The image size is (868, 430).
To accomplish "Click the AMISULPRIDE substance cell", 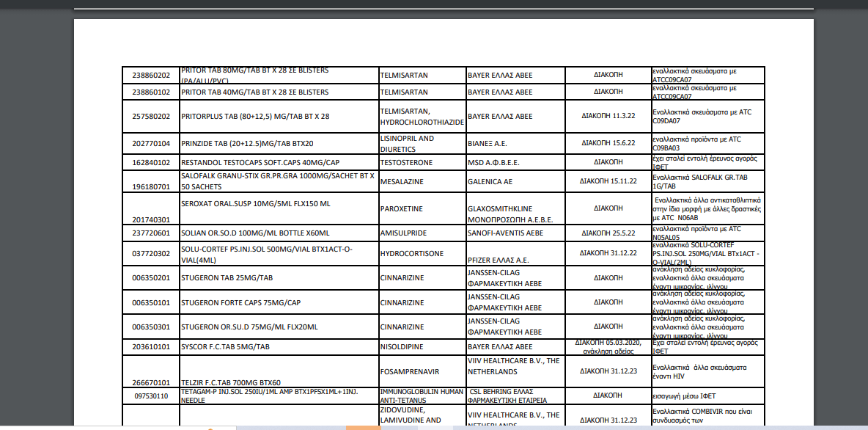I will [402, 233].
